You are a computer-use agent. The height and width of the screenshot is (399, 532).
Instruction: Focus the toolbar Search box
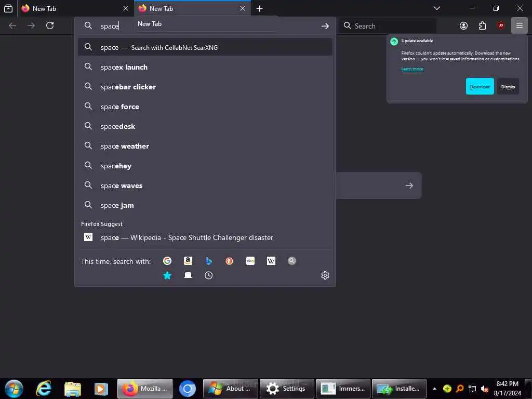388,26
